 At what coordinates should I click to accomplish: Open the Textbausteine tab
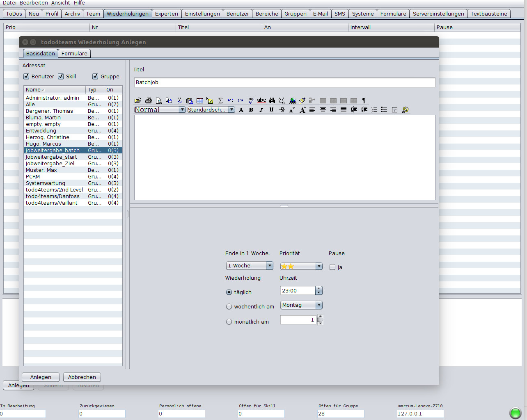coord(489,14)
